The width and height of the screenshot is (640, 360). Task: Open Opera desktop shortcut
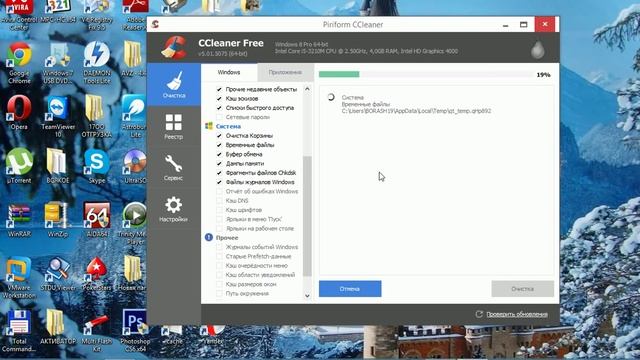19,113
